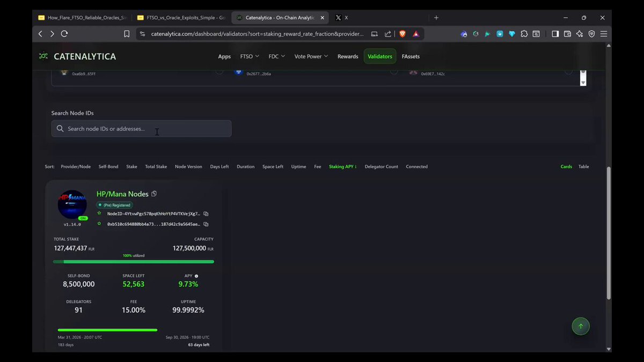Click the share icon in address bar
644x362 pixels.
click(387, 34)
